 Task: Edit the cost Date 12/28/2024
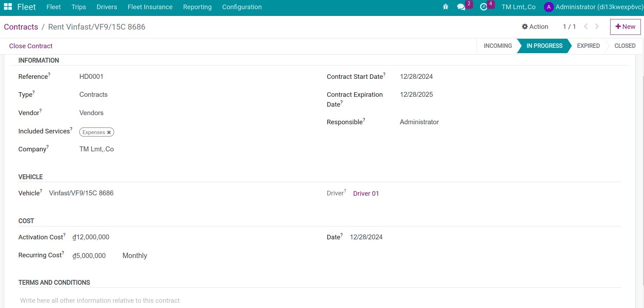point(366,237)
